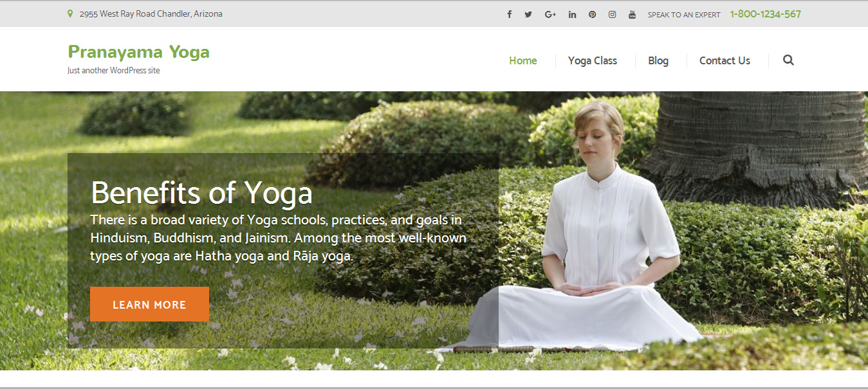Click the yoga description paragraph in banner
The width and height of the screenshot is (868, 389).
click(x=279, y=238)
